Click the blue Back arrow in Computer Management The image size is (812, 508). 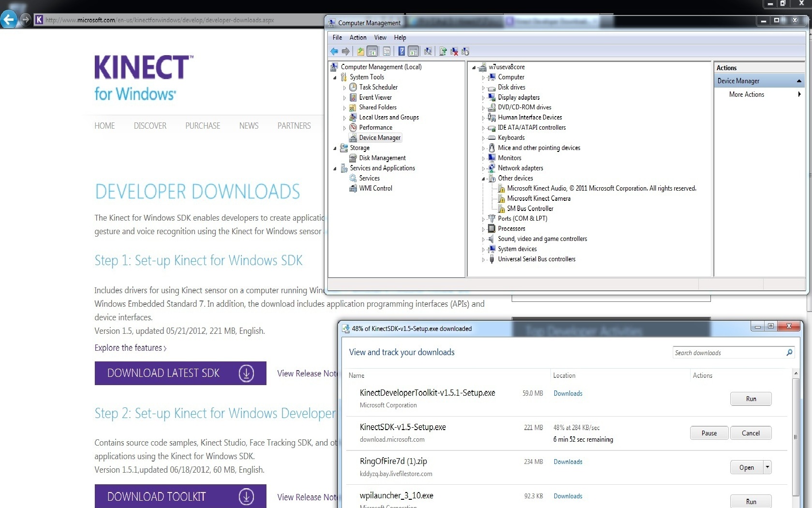point(334,51)
